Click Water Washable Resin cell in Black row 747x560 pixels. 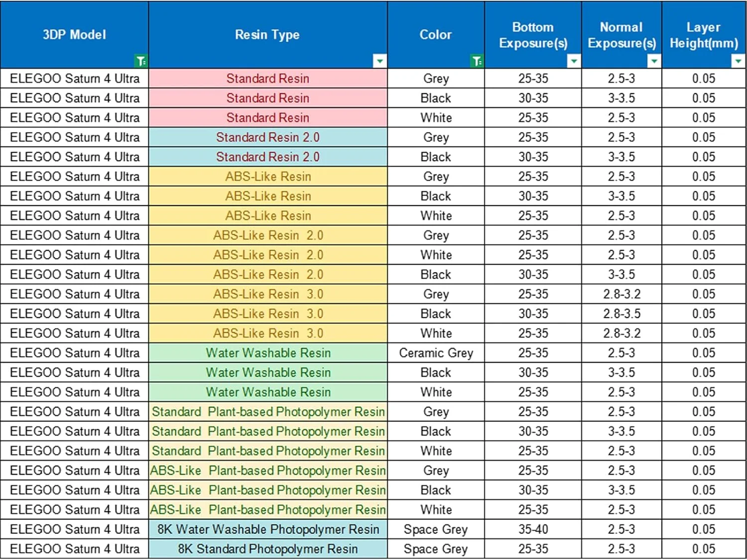click(x=268, y=372)
